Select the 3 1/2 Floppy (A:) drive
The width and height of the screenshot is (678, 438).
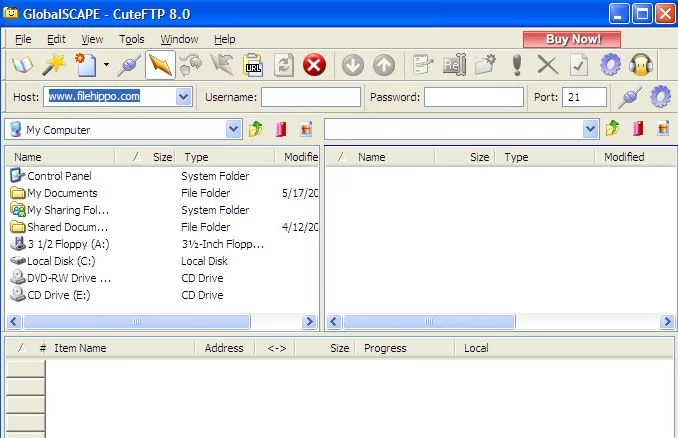coord(60,244)
